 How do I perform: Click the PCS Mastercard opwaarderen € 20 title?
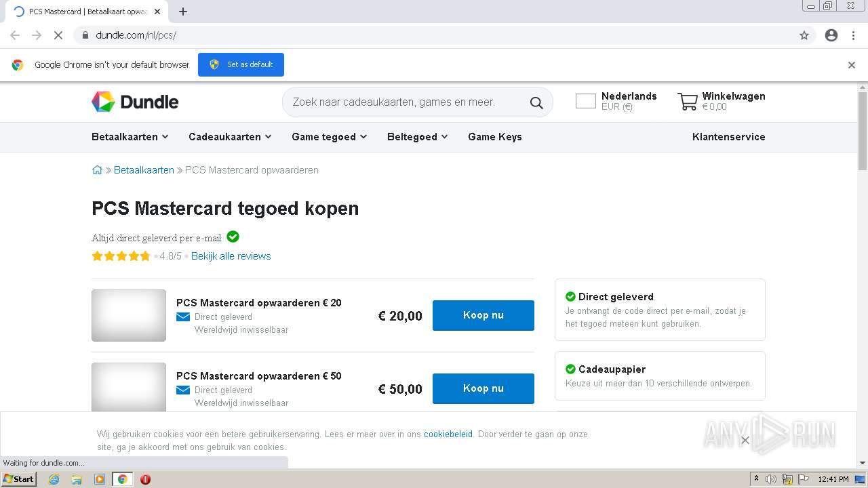click(259, 303)
